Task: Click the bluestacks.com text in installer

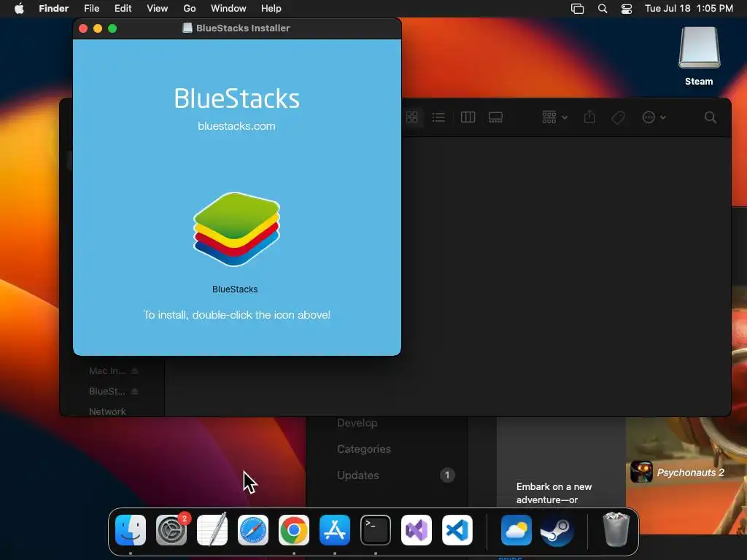Action: point(237,126)
